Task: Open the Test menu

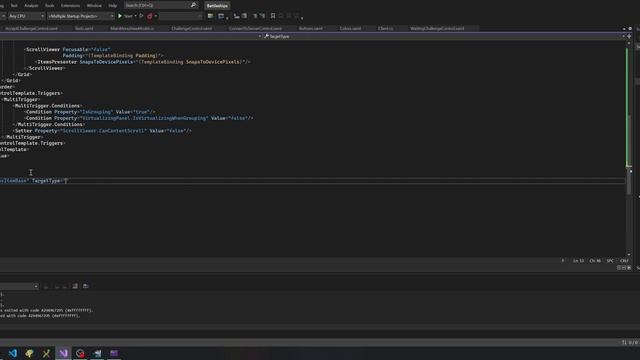Action: point(14,6)
